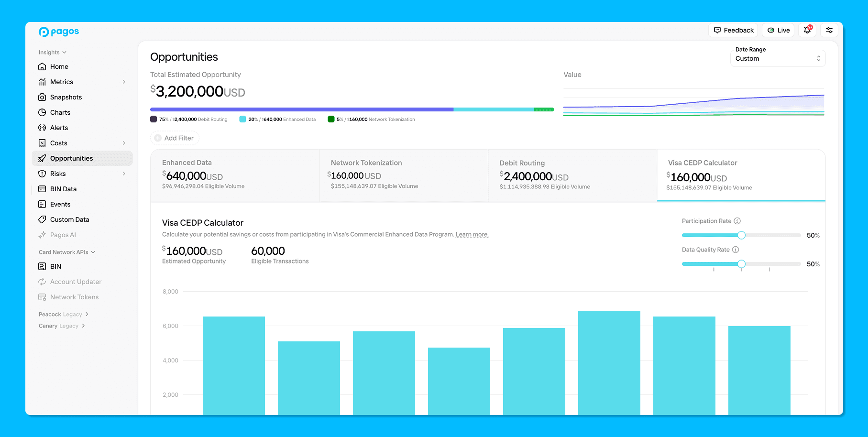Click the Costs receipt icon
The image size is (868, 437).
point(42,143)
